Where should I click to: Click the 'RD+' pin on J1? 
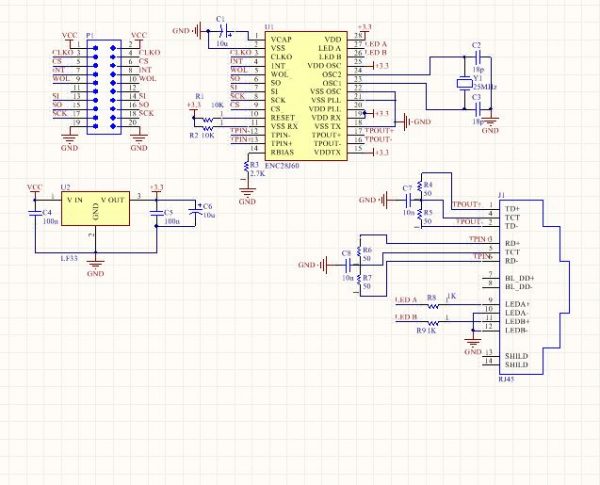pos(513,243)
